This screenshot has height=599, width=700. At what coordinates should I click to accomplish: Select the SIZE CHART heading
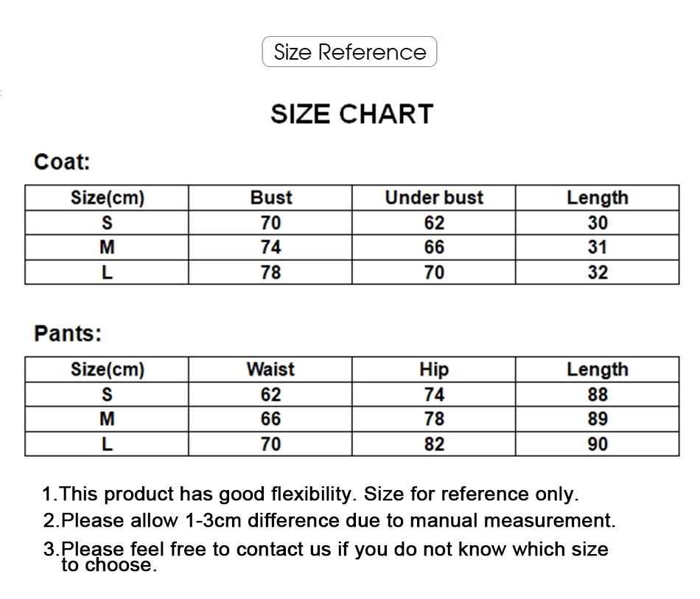[351, 113]
